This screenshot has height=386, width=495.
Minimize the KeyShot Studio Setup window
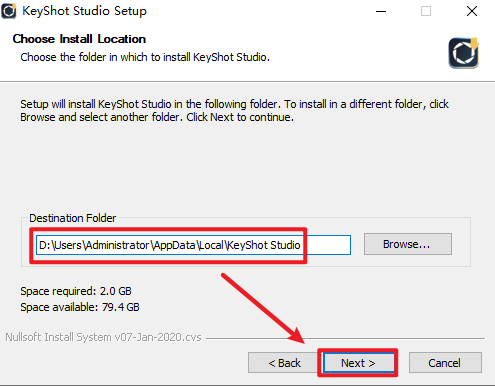pos(381,11)
